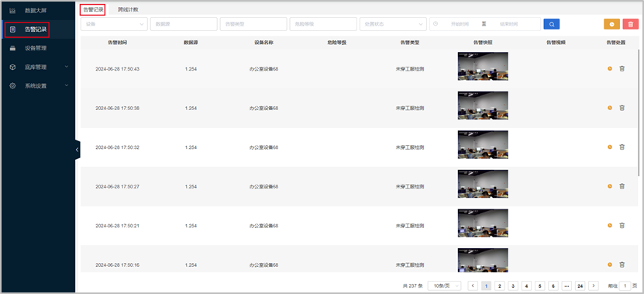Viewport: 644px width, 294px height.
Task: Click the 告警类型 input field
Action: tap(253, 24)
